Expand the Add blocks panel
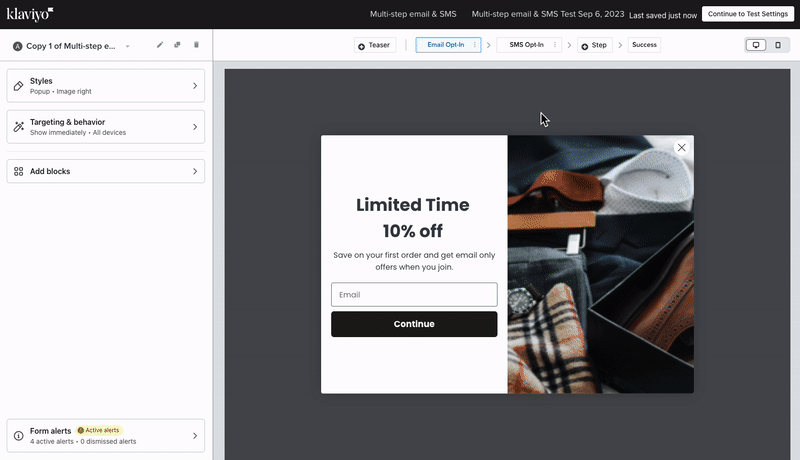Image resolution: width=800 pixels, height=460 pixels. pos(105,171)
